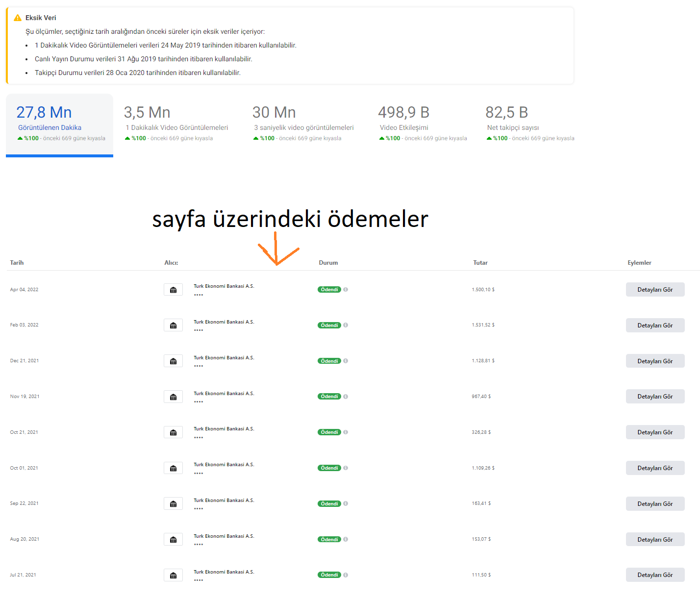The width and height of the screenshot is (700, 601).
Task: Click the 326,28 $ amount
Action: (x=481, y=432)
